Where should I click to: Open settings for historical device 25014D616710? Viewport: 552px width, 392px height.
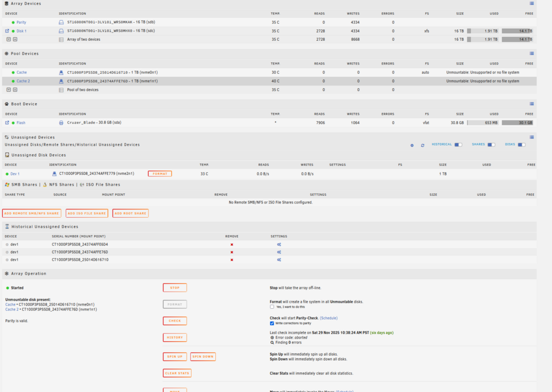[279, 260]
